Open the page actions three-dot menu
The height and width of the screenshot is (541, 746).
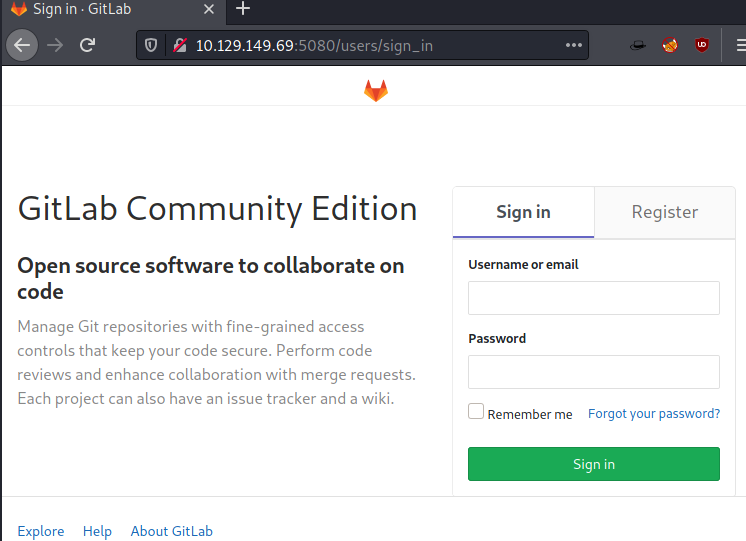click(x=574, y=45)
